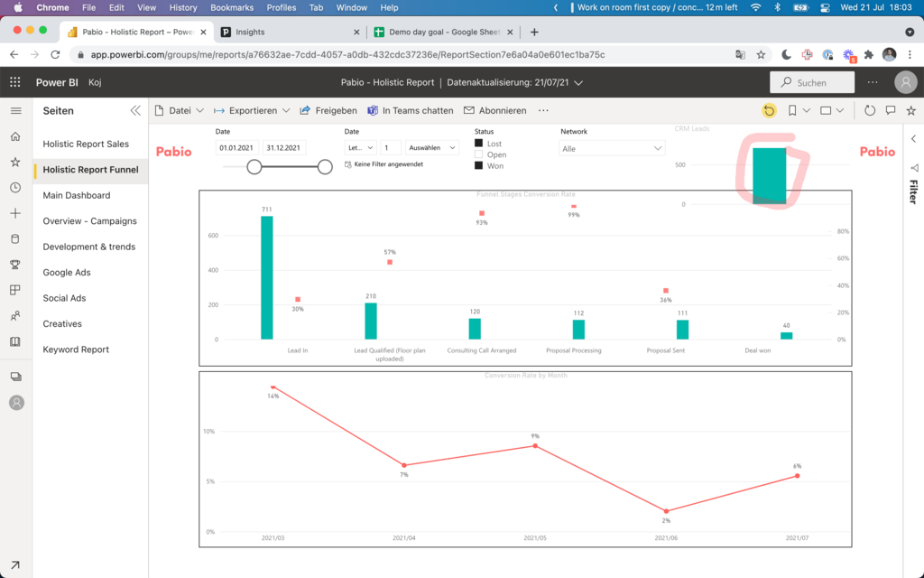Open Favorites star in left sidebar
Screen dimensions: 924x578
coord(15,162)
